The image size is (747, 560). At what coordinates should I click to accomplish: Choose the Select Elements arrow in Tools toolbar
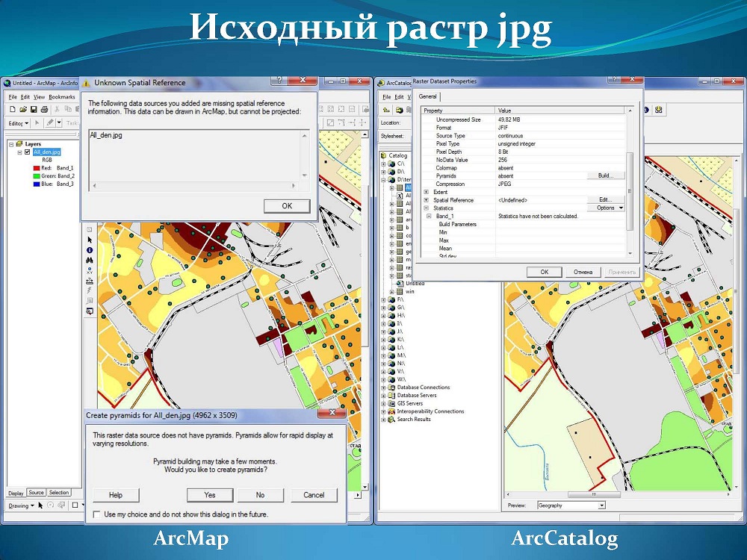click(x=90, y=240)
